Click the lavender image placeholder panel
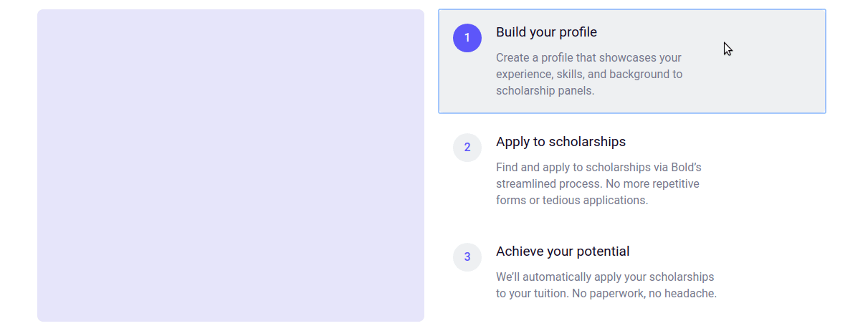 pyautogui.click(x=231, y=165)
